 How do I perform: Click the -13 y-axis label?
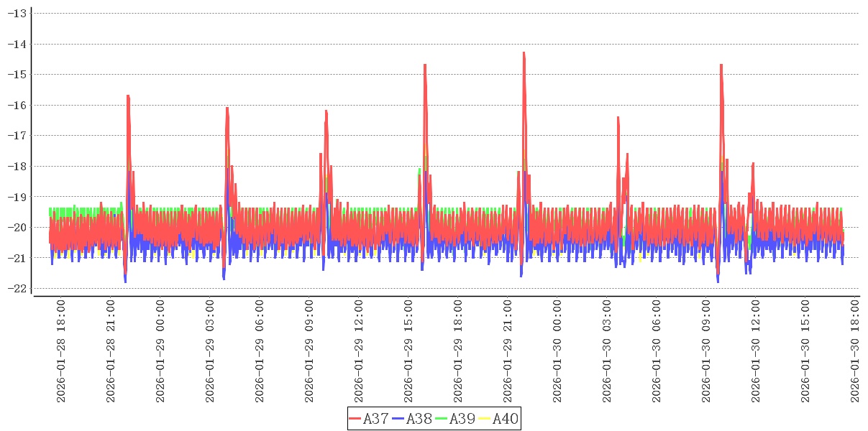17,13
